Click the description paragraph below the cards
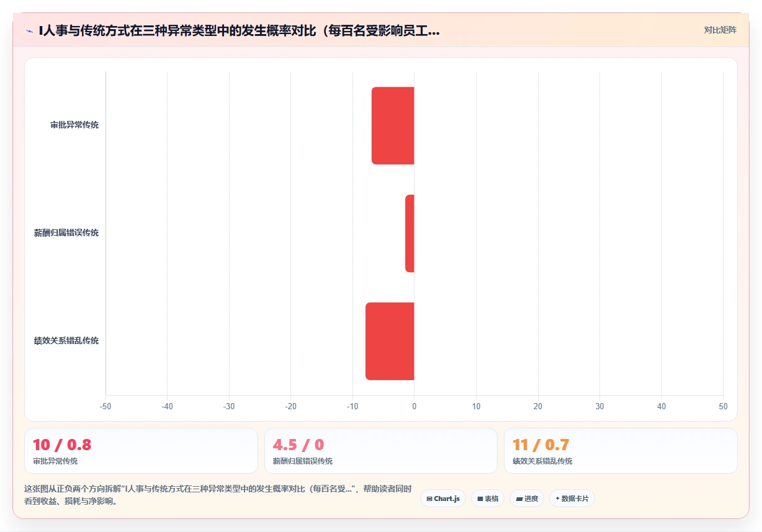The height and width of the screenshot is (532, 762). coord(218,495)
